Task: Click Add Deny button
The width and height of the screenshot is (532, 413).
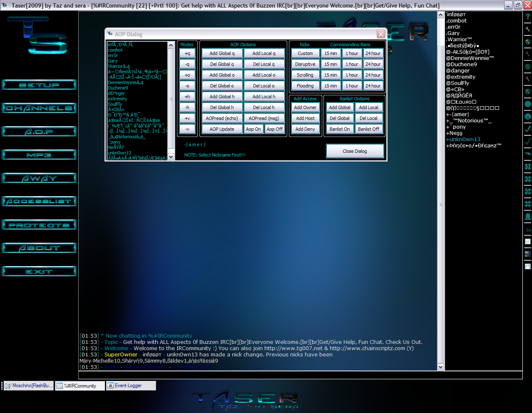Action: (305, 129)
